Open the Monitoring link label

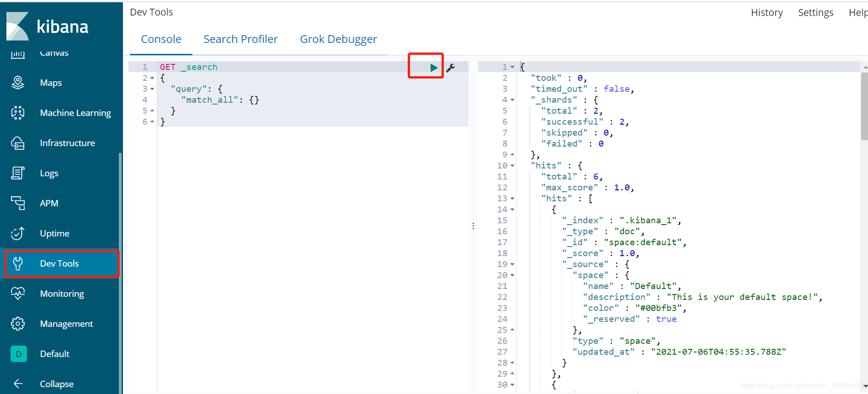(62, 294)
